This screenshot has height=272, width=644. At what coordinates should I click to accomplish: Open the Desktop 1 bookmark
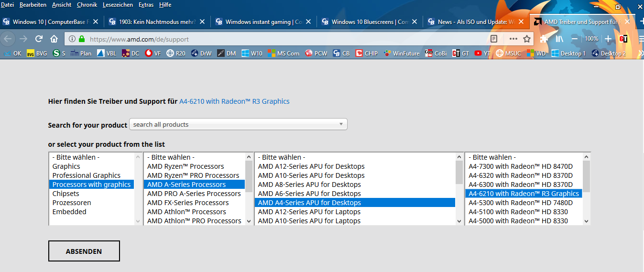point(568,54)
